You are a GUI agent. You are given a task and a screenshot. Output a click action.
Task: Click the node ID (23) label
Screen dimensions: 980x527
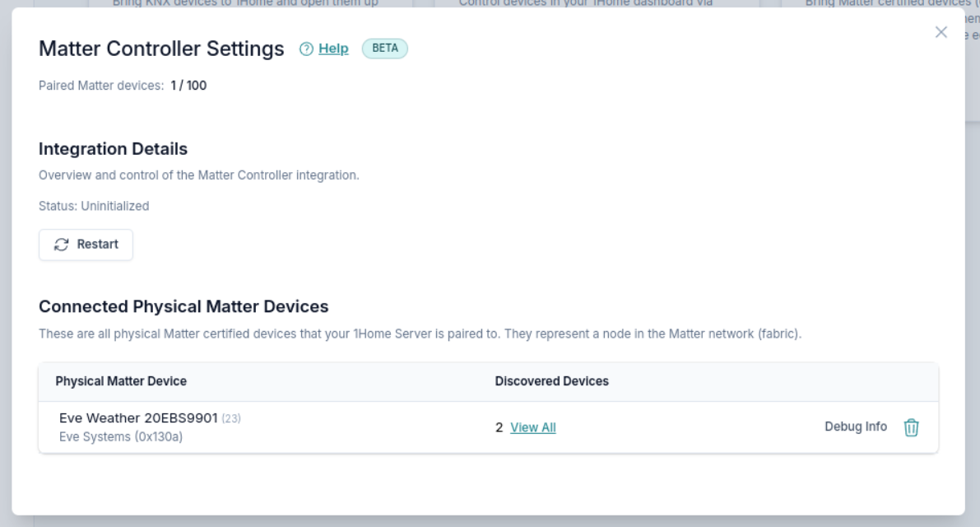click(231, 419)
